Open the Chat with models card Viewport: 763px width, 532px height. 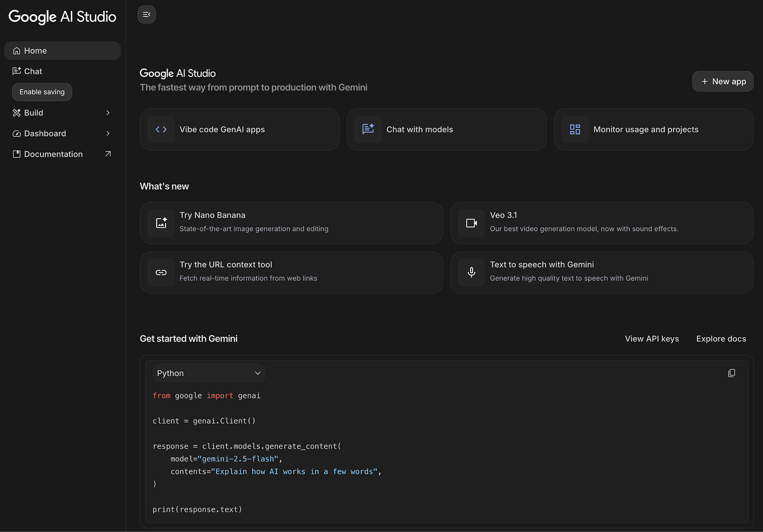(446, 129)
